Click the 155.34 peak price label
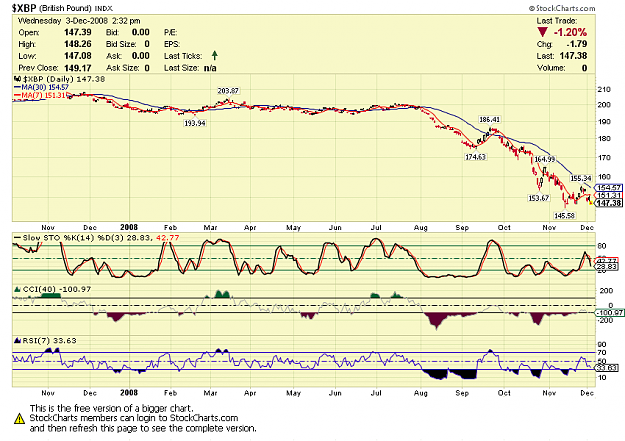Image resolution: width=625 pixels, height=441 pixels. click(x=581, y=178)
